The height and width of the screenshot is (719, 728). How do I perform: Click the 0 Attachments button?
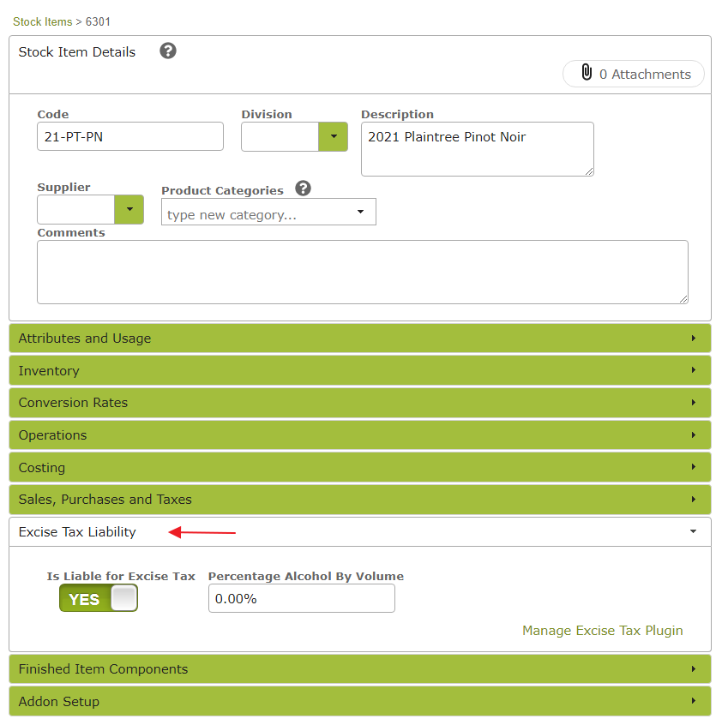pyautogui.click(x=633, y=74)
